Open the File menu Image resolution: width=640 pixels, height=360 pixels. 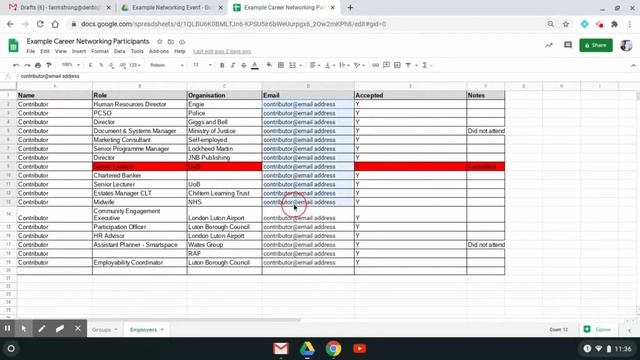tap(31, 51)
